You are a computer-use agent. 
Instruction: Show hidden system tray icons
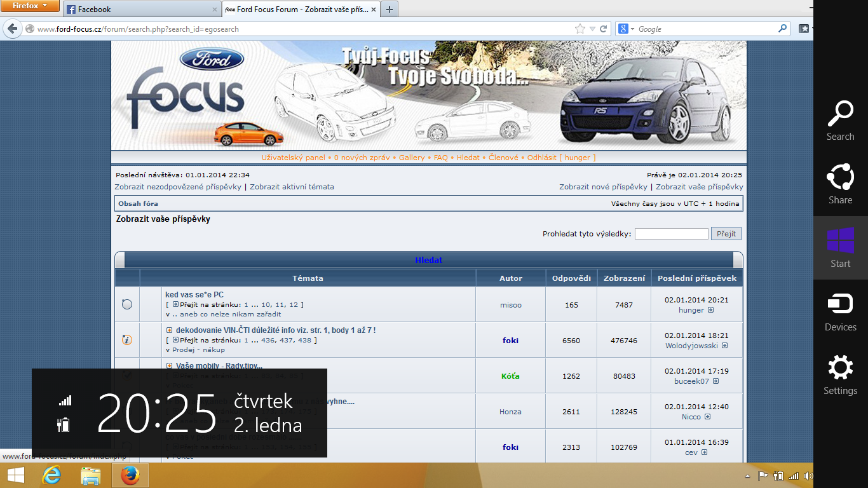[x=747, y=476]
